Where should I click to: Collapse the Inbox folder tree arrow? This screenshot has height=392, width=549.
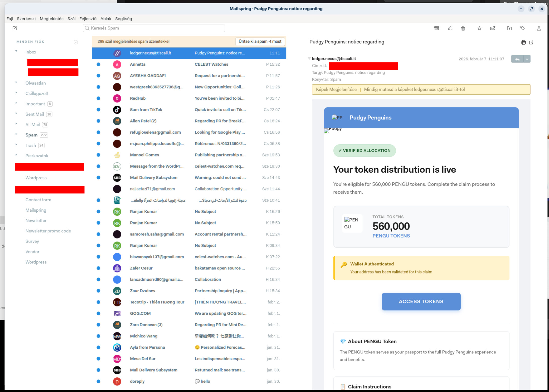(x=16, y=51)
